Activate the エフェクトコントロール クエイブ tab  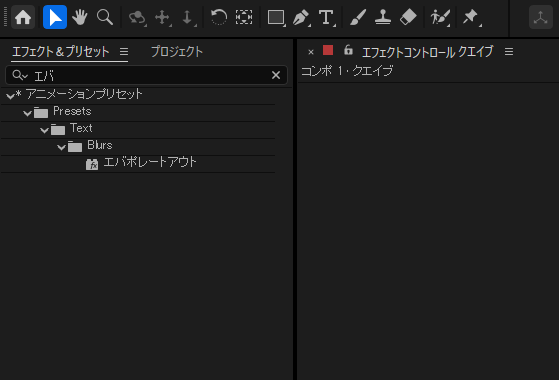pos(427,52)
